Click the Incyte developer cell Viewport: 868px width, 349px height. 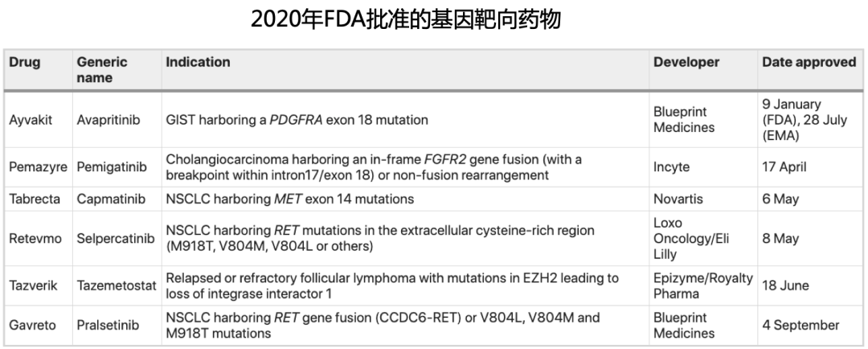pos(673,167)
